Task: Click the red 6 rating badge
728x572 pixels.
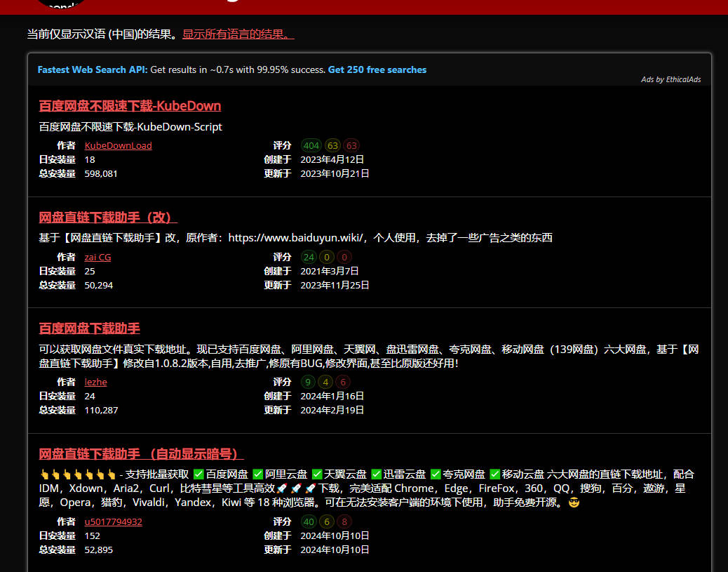Action: coord(343,382)
